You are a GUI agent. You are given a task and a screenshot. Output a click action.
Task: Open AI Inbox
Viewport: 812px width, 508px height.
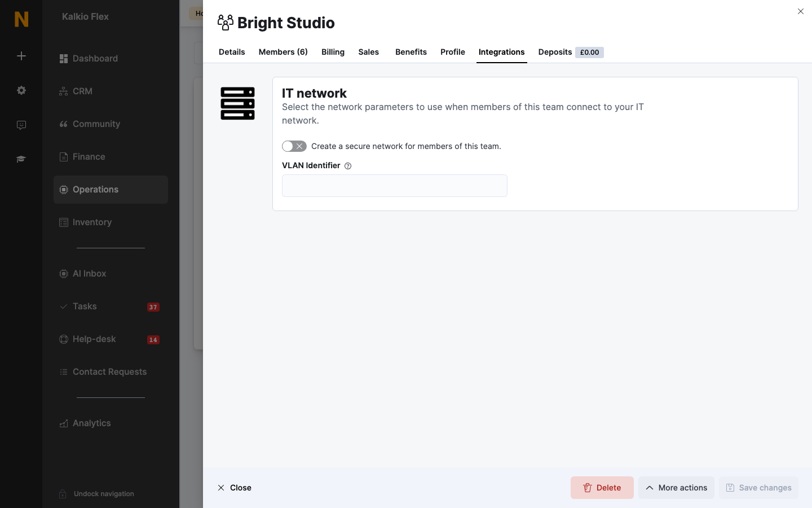pos(111,274)
